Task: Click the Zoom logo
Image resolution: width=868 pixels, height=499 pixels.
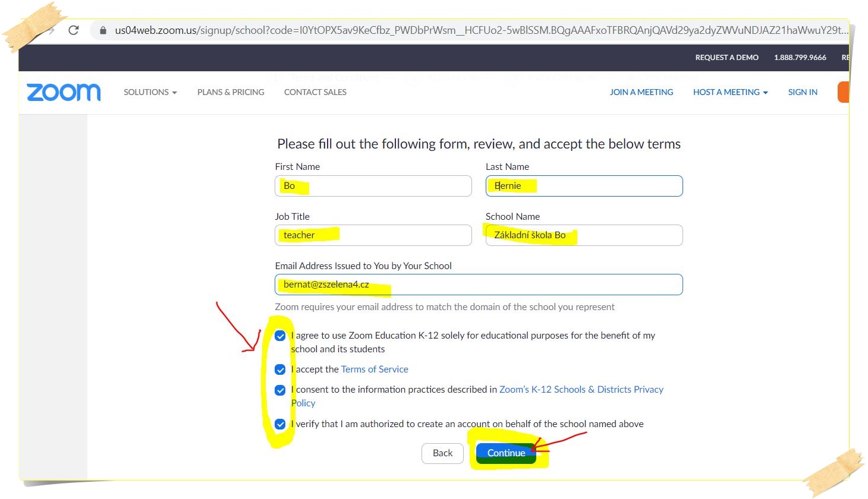Action: [64, 92]
